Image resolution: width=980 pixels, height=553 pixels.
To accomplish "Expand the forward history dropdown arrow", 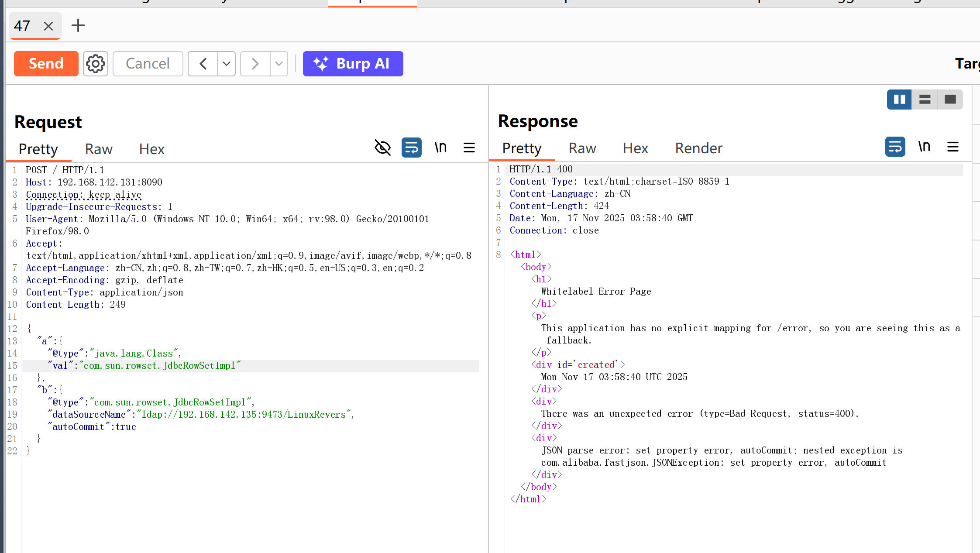I will click(x=279, y=64).
